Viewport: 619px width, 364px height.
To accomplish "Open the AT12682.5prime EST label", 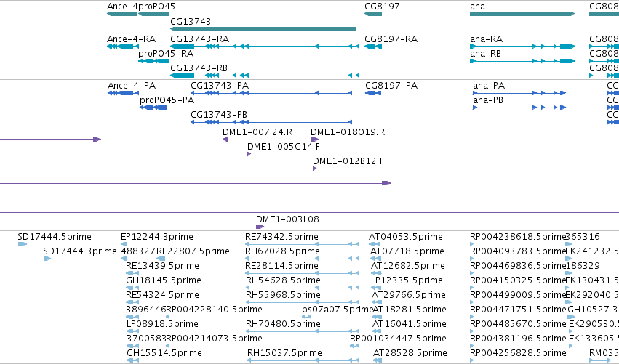I will click(408, 266).
